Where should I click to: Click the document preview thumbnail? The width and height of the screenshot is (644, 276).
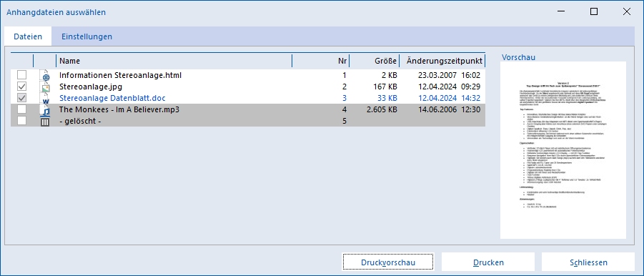[563, 150]
